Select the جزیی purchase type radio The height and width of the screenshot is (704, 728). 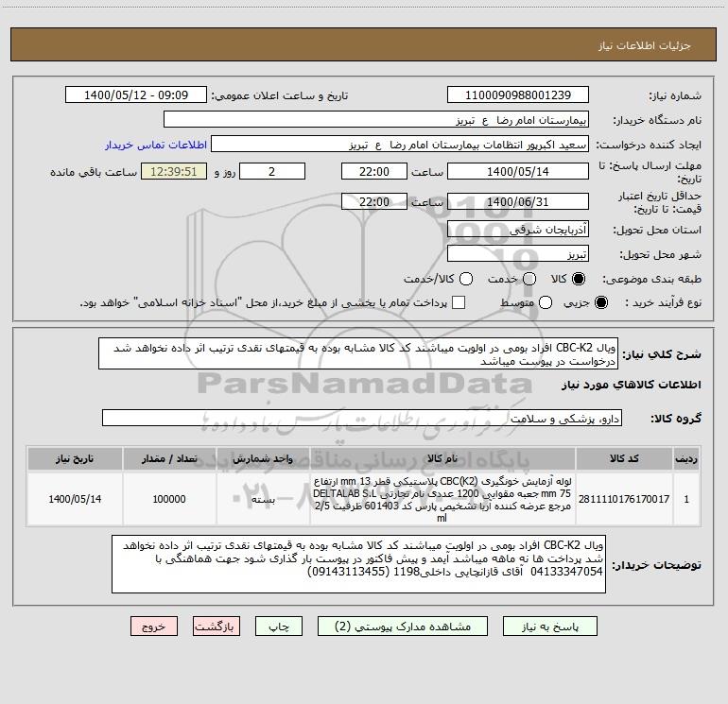coord(600,302)
